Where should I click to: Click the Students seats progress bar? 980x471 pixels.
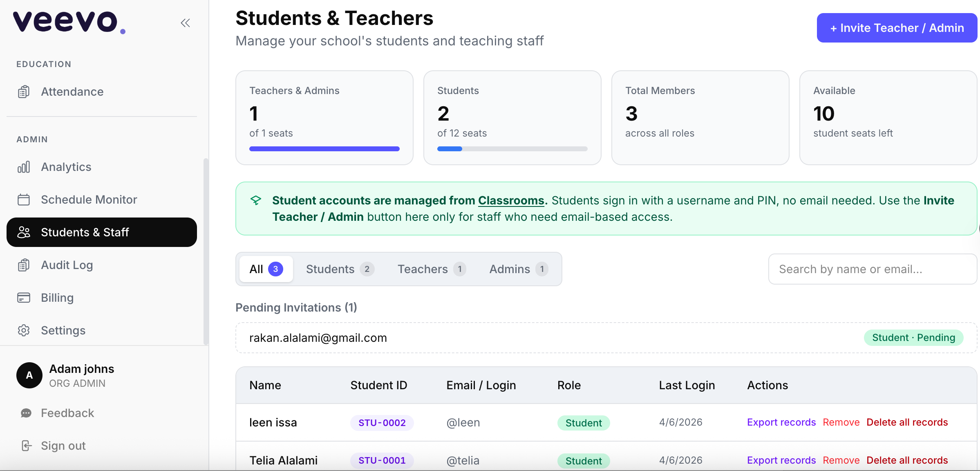[512, 149]
